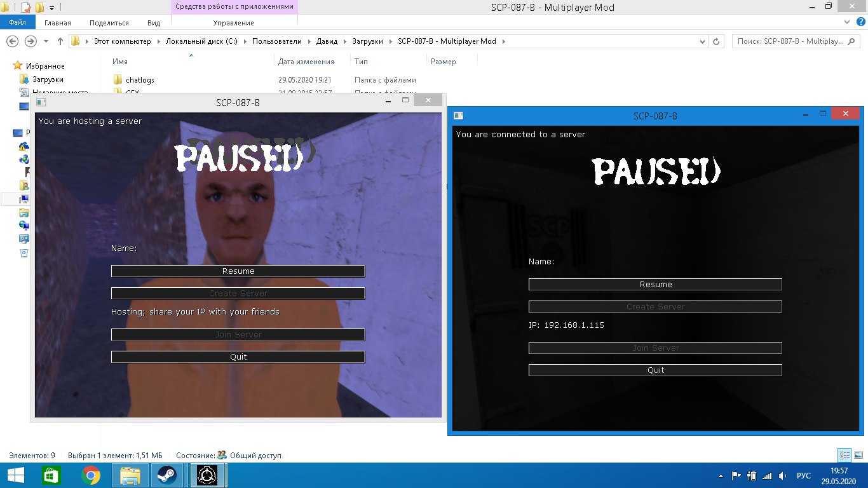868x488 pixels.
Task: Click the quick access New Folder icon
Action: point(39,8)
